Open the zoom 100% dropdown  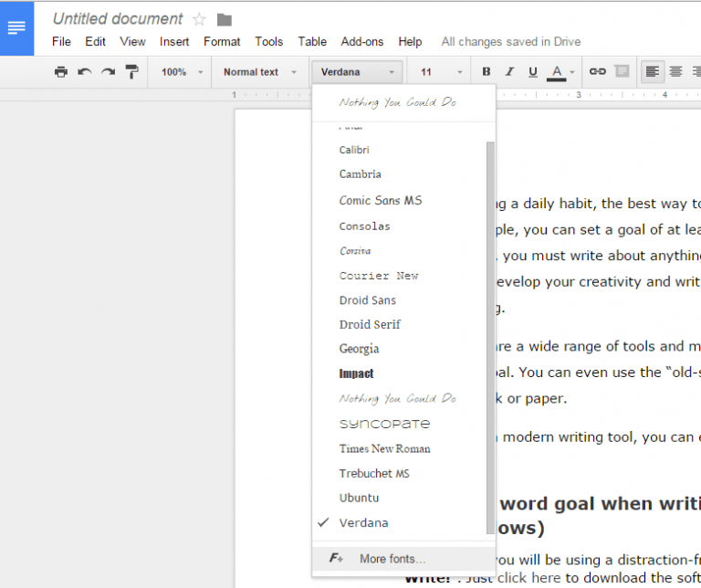(179, 72)
